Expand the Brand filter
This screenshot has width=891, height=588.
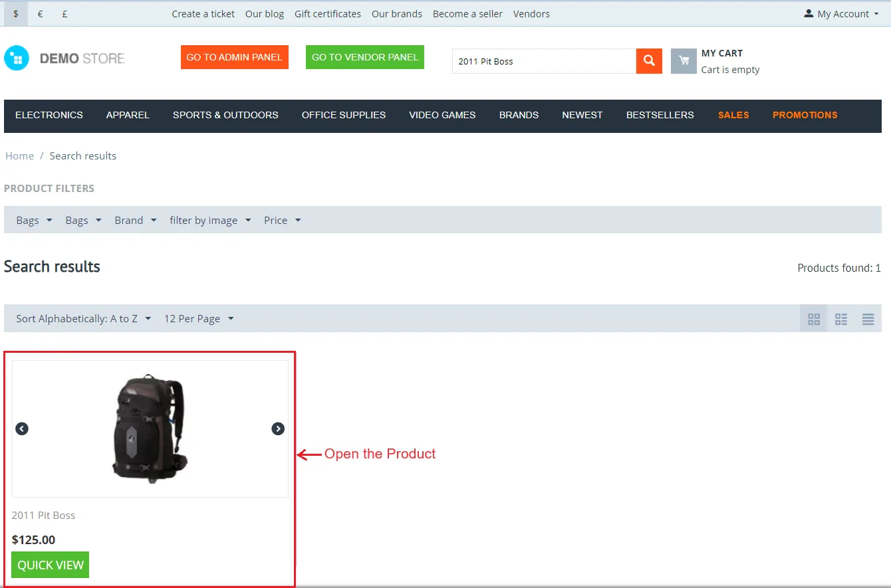pos(136,220)
